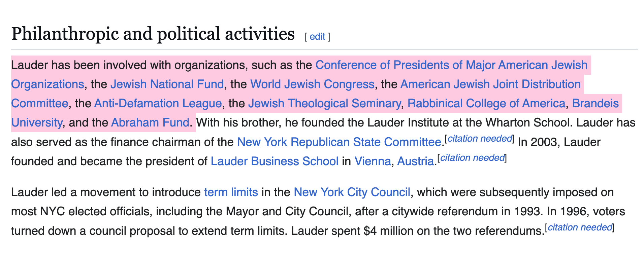644x255 pixels.
Task: Open American Jewish Joint Distribution link
Action: tap(490, 84)
